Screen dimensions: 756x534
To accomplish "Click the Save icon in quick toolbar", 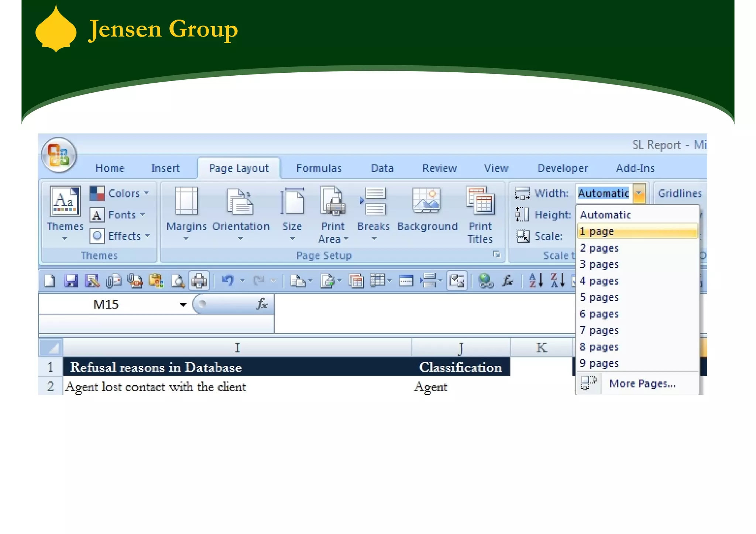I will coord(71,281).
